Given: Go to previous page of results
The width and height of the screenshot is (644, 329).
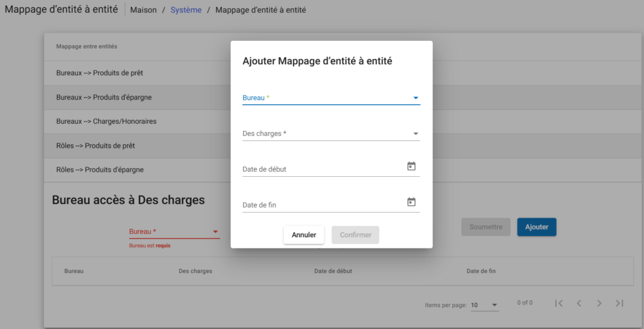Looking at the screenshot, I should click(x=579, y=303).
